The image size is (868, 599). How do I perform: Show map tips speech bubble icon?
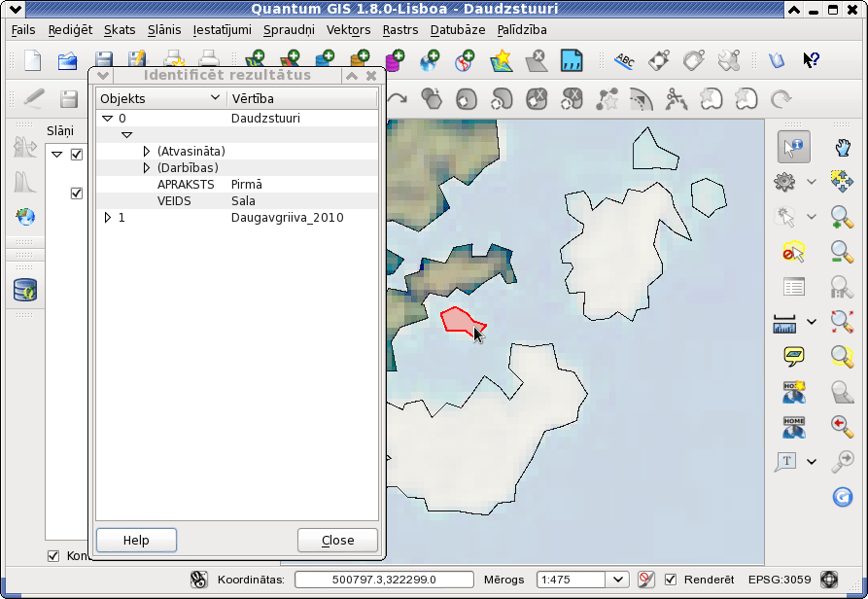pyautogui.click(x=794, y=357)
